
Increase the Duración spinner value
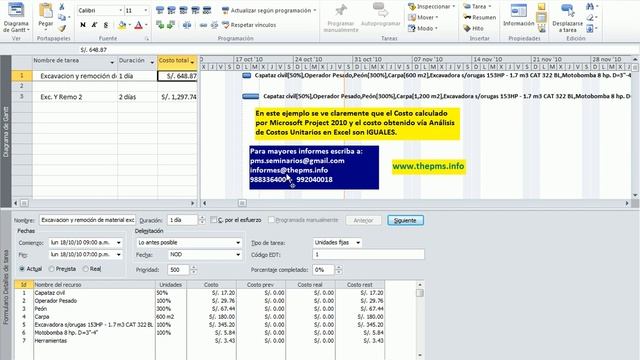pos(202,218)
